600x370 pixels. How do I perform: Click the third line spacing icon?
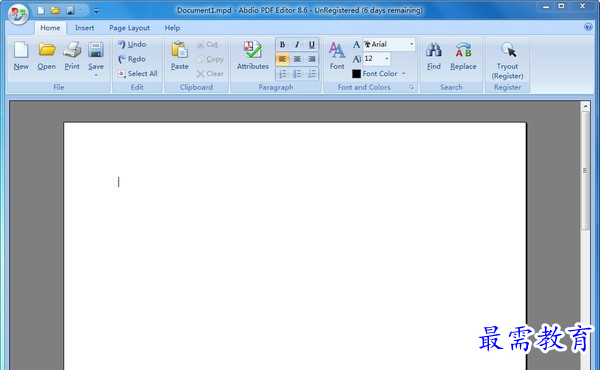click(311, 73)
